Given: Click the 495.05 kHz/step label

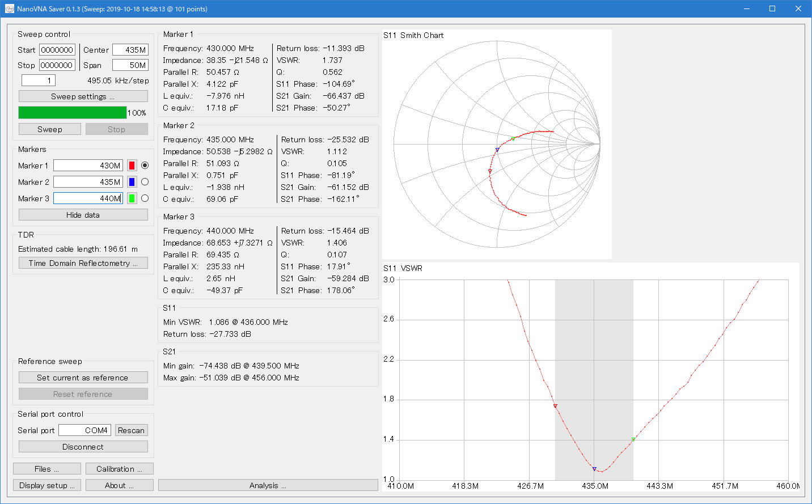Looking at the screenshot, I should 118,81.
